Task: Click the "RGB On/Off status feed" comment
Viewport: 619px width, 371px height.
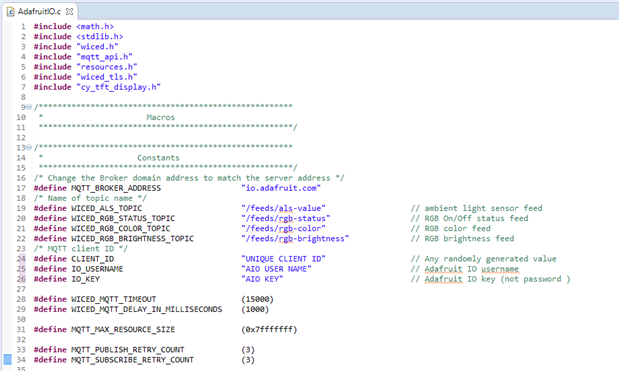Action: pyautogui.click(x=469, y=218)
